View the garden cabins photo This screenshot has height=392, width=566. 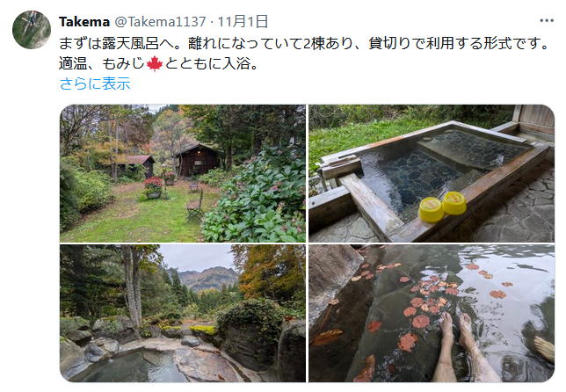click(x=183, y=173)
